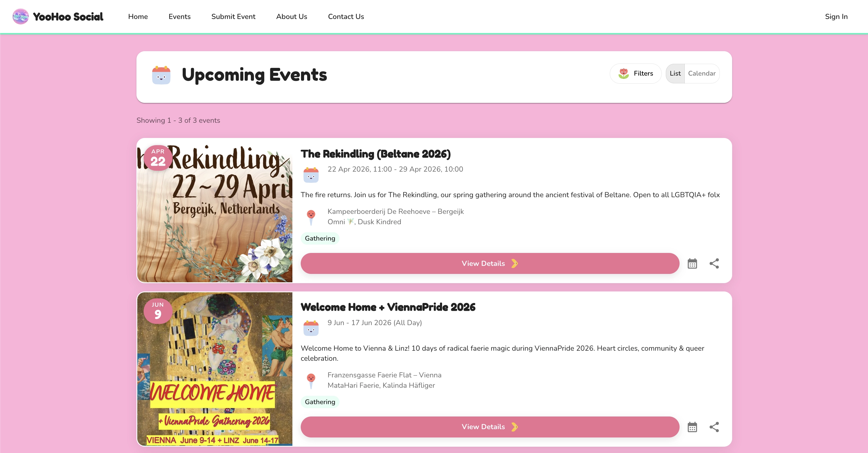
Task: Click the Upcoming Events calendar mascot icon
Action: (161, 75)
